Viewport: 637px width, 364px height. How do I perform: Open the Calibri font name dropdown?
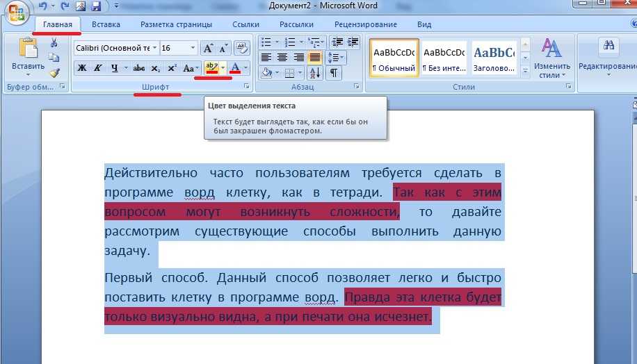pos(155,48)
